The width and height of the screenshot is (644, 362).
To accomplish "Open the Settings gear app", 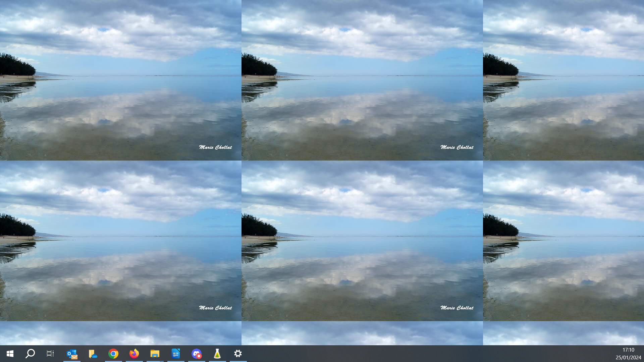I will (238, 354).
